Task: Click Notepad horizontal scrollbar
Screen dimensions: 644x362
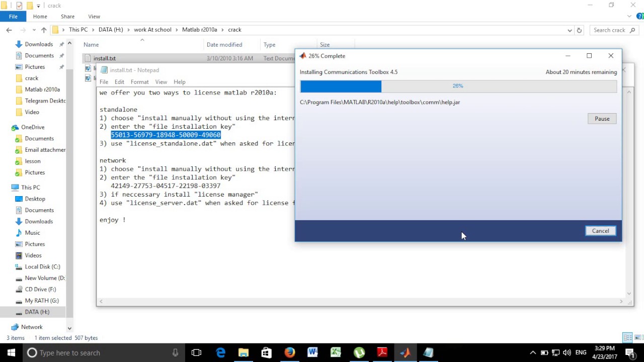Action: point(361,301)
